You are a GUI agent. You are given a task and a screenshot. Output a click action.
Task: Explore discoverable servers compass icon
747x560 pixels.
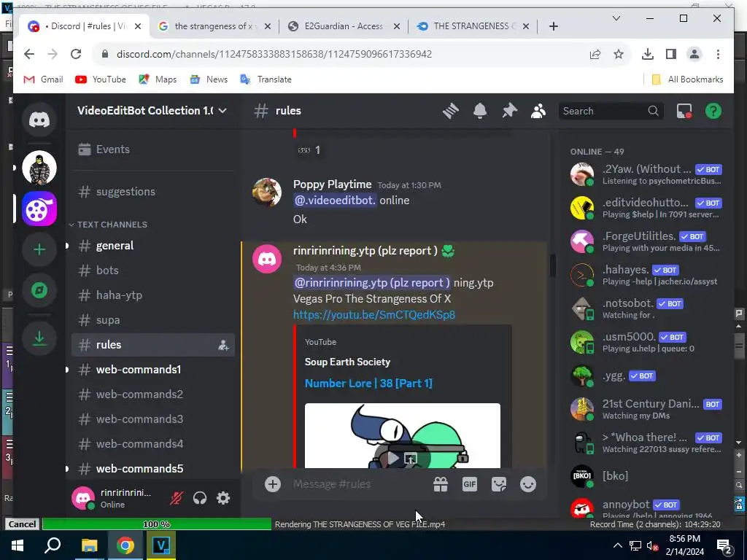pos(39,290)
